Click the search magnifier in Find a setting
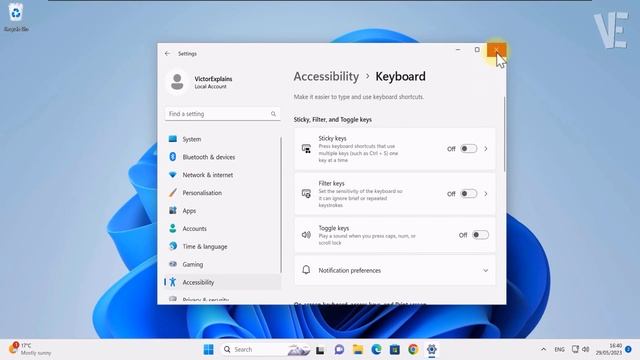Viewport: 640px width, 360px height. [273, 114]
